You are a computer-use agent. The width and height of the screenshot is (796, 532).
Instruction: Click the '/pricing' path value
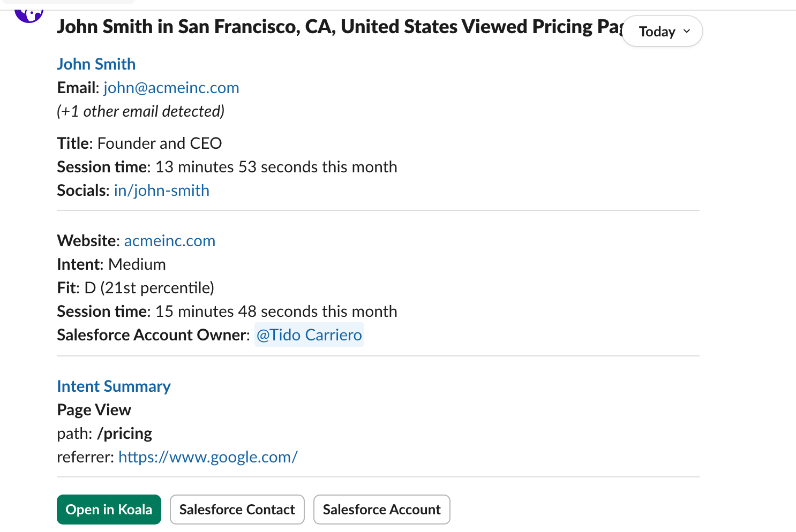click(125, 434)
